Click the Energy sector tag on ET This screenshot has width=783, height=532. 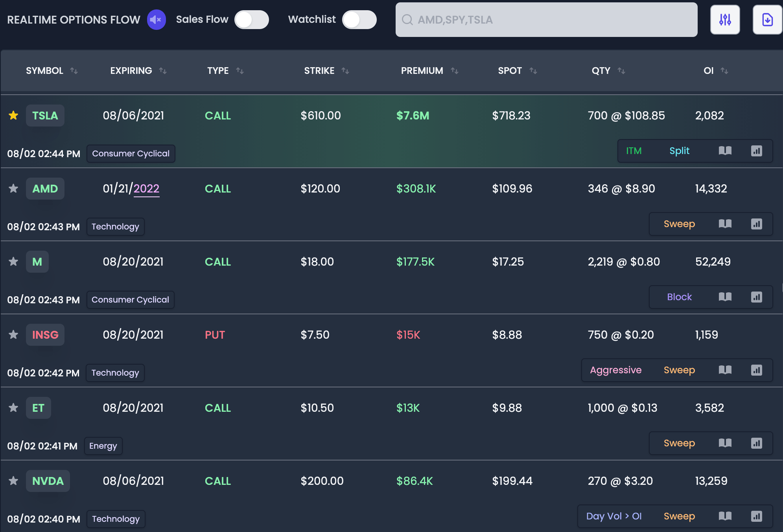pos(103,446)
